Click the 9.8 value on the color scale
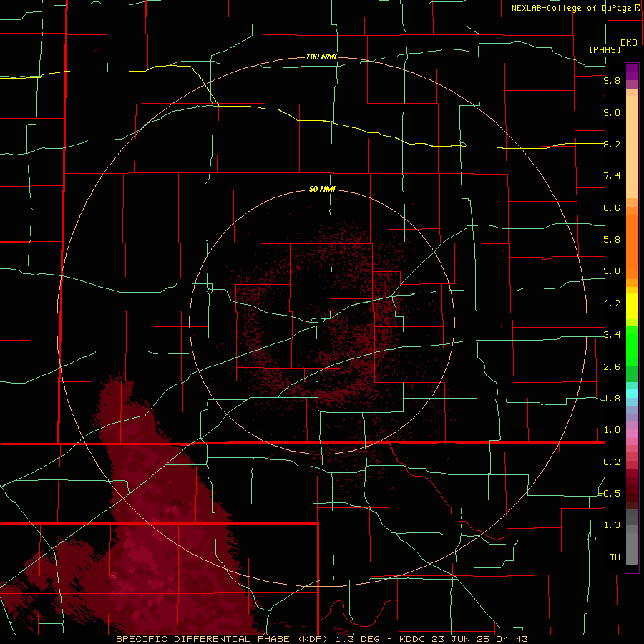Screen dimensions: 644x644 [x=612, y=80]
